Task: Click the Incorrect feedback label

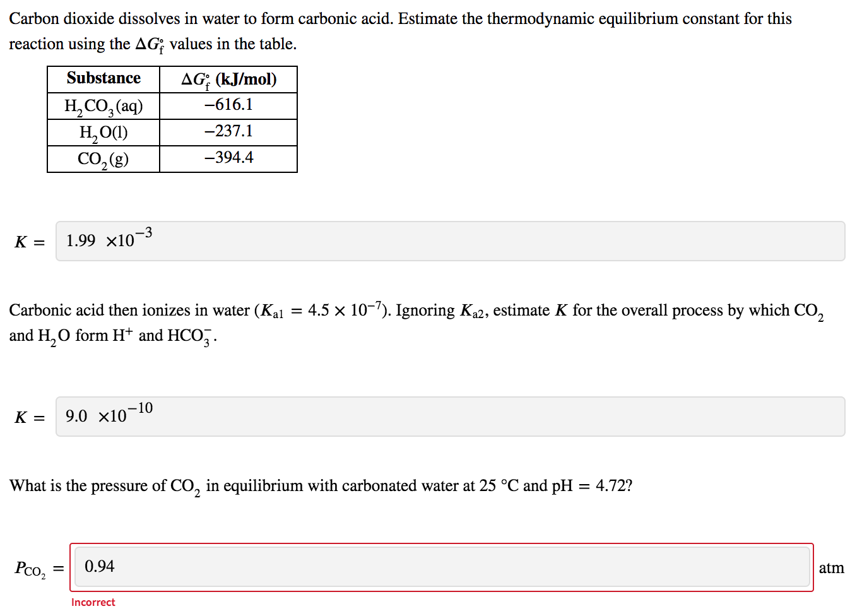Action: (x=93, y=602)
